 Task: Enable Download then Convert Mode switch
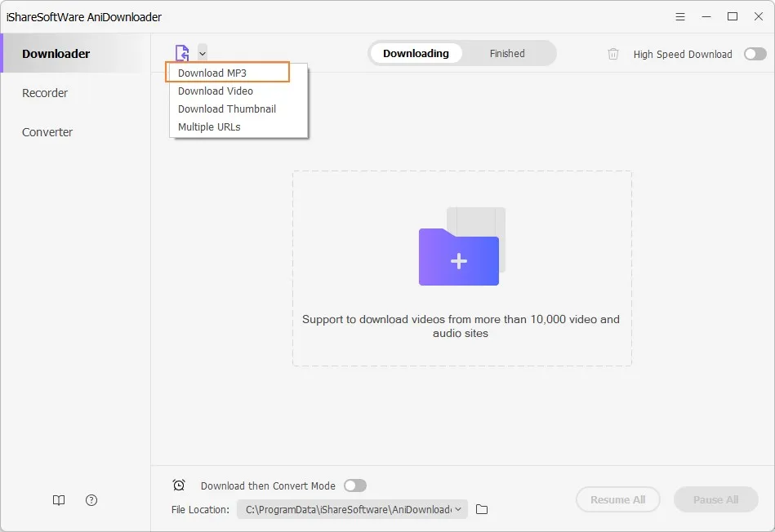point(355,485)
